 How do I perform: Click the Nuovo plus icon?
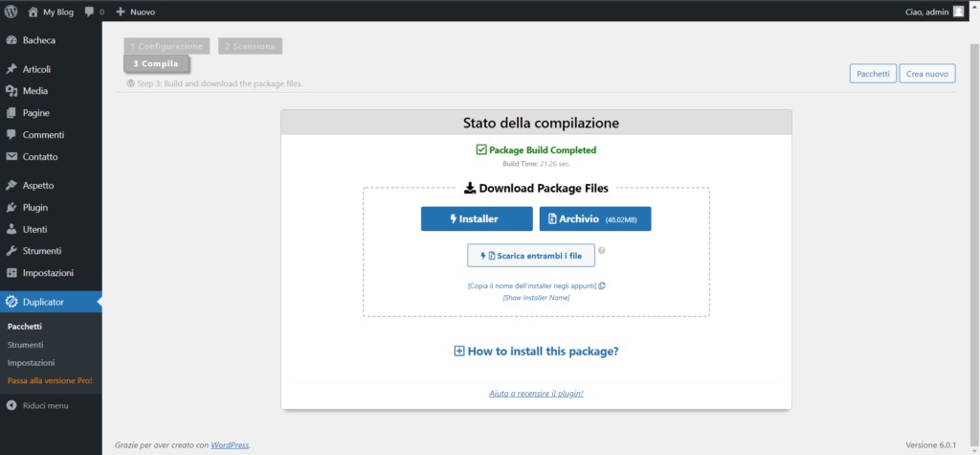pyautogui.click(x=121, y=11)
